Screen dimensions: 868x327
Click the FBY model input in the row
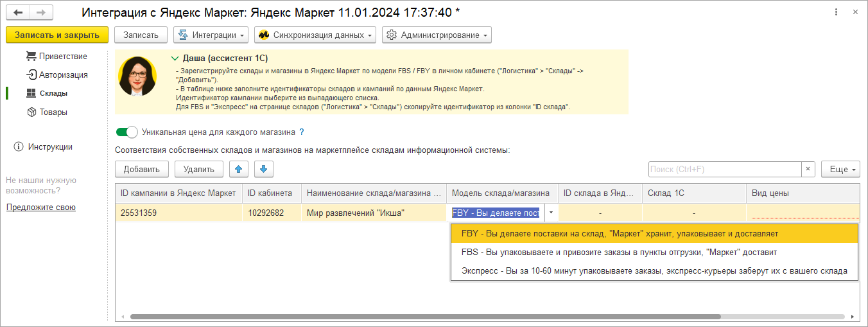point(496,213)
